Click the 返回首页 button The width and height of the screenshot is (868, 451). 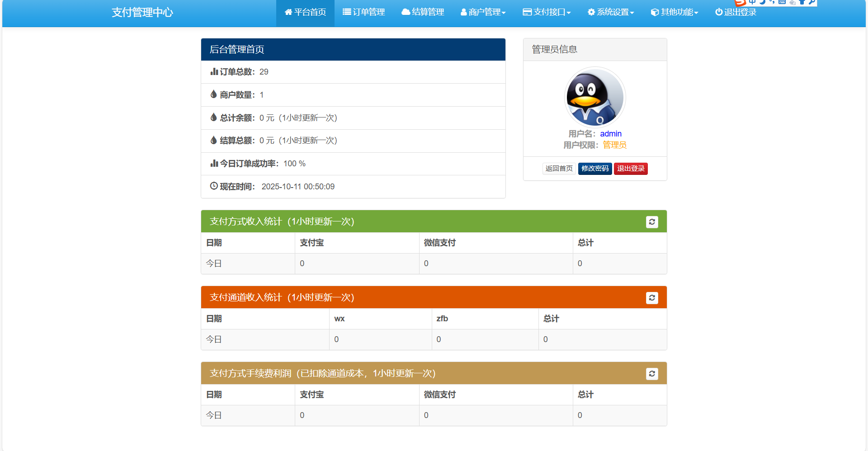[x=559, y=169]
